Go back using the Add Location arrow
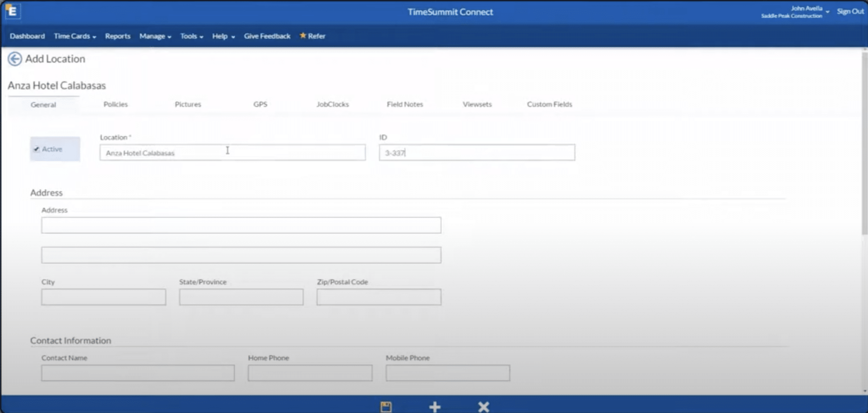The width and height of the screenshot is (868, 413). click(x=15, y=59)
